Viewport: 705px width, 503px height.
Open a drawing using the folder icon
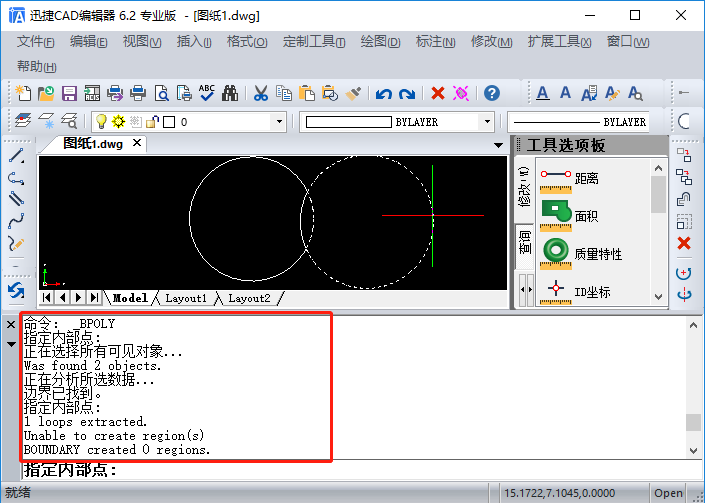pos(46,93)
